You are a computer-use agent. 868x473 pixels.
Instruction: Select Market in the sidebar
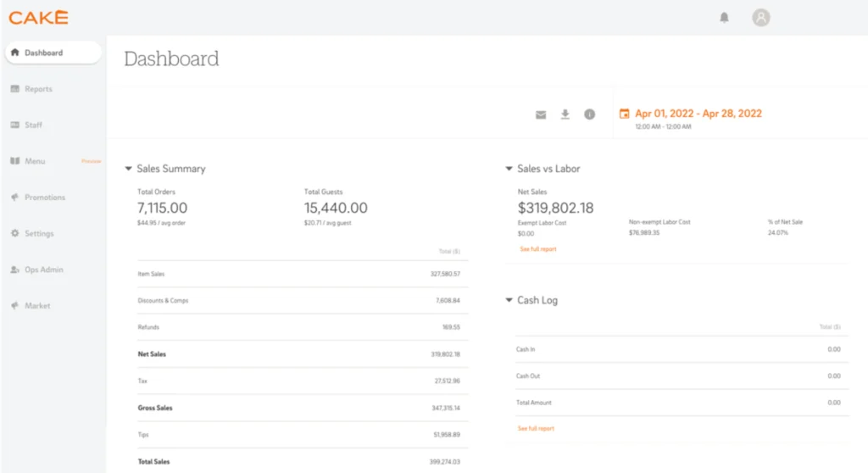tap(37, 306)
